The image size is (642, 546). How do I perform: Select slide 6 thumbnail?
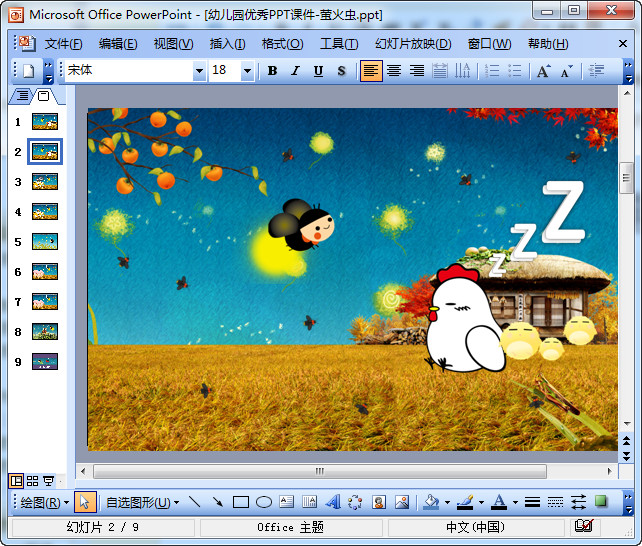[x=45, y=271]
